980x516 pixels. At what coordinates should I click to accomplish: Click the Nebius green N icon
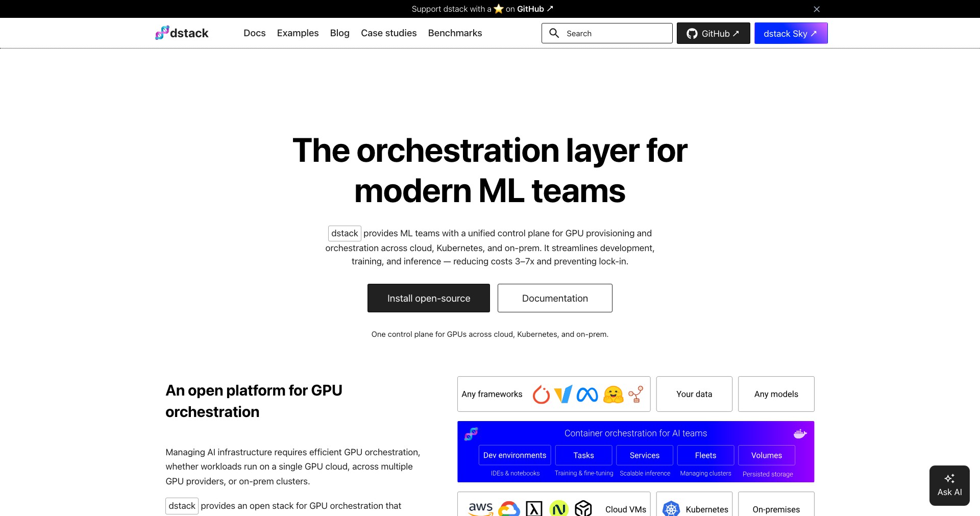pyautogui.click(x=559, y=508)
